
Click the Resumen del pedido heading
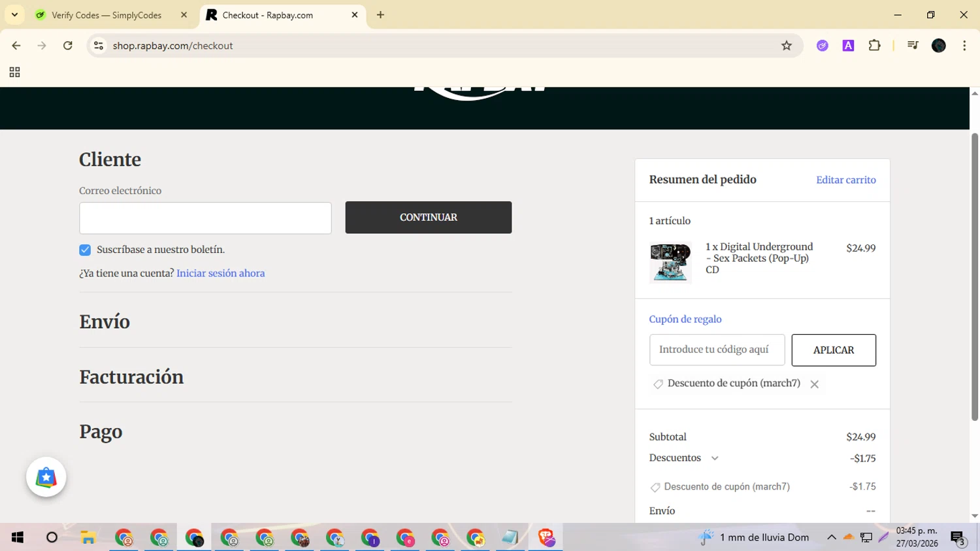tap(702, 180)
